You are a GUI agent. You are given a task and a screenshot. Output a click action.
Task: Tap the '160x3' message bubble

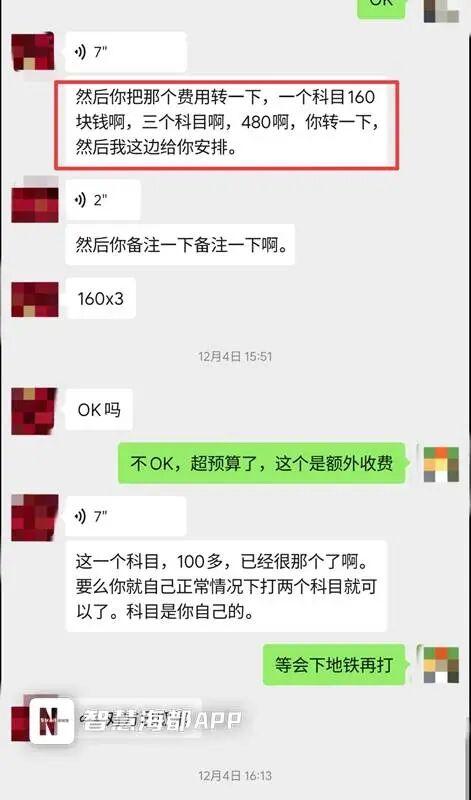tap(101, 298)
